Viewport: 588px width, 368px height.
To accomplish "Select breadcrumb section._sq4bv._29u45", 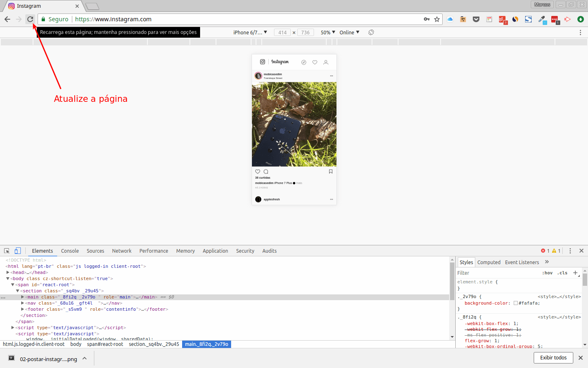I will tap(154, 344).
